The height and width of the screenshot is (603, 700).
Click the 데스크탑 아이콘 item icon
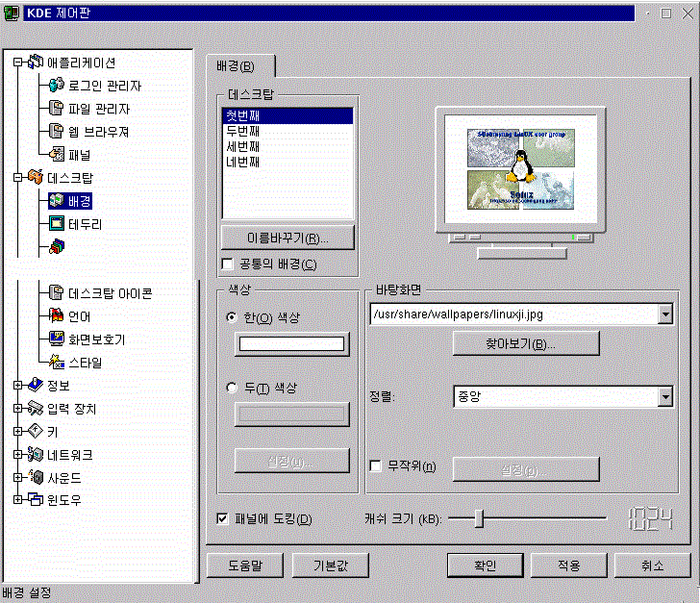click(x=56, y=292)
